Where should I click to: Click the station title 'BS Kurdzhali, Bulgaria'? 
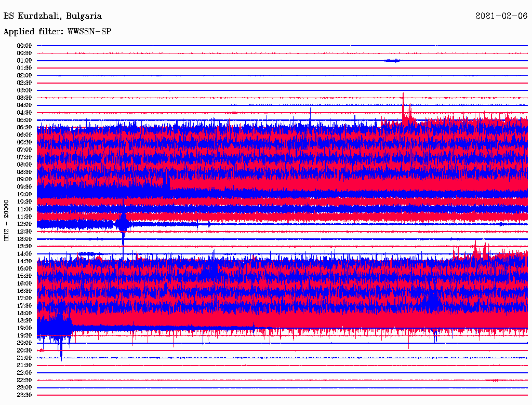pyautogui.click(x=52, y=16)
